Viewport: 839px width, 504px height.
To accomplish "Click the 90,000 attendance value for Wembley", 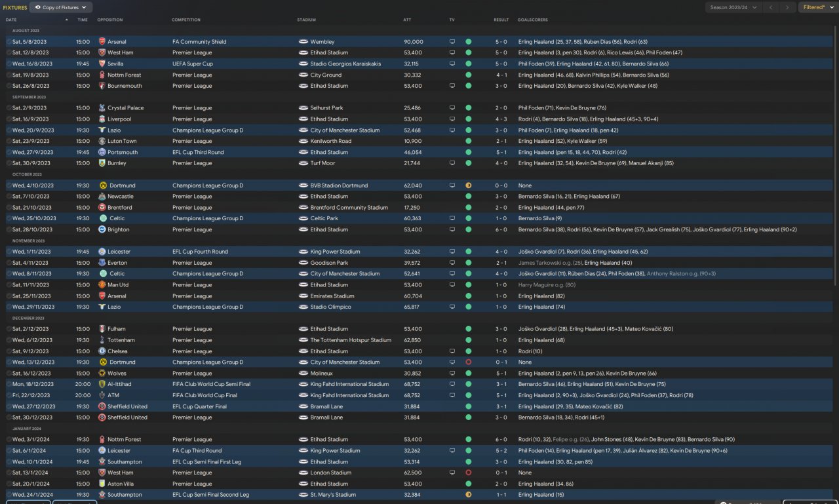I will 414,42.
